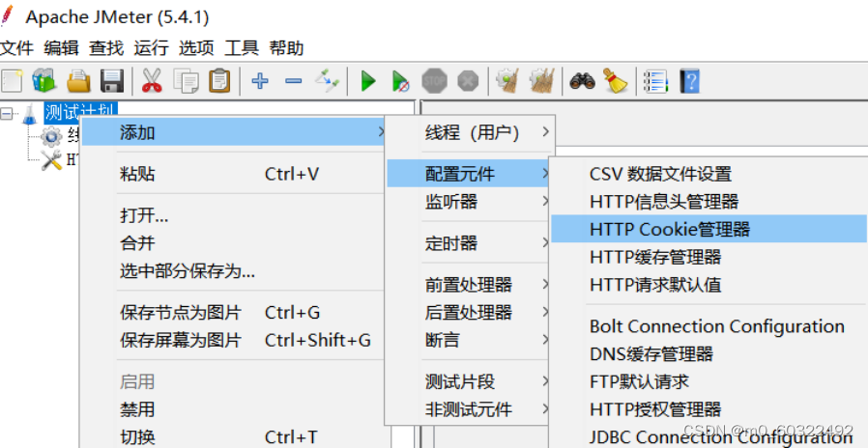Viewport: 868px width, 448px height.
Task: Click the Copy icon in toolbar
Action: click(186, 81)
